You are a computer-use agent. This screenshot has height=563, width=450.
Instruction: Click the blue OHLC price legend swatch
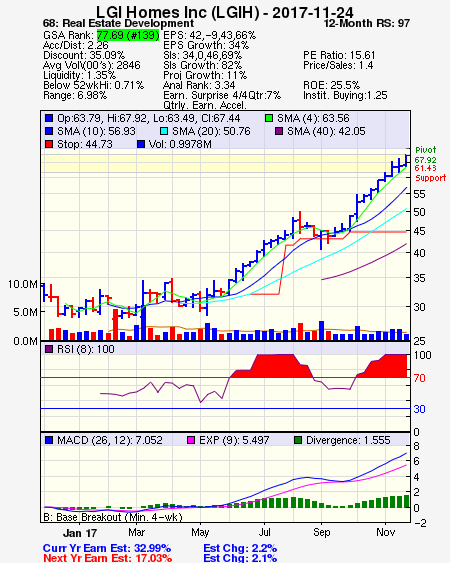point(49,118)
